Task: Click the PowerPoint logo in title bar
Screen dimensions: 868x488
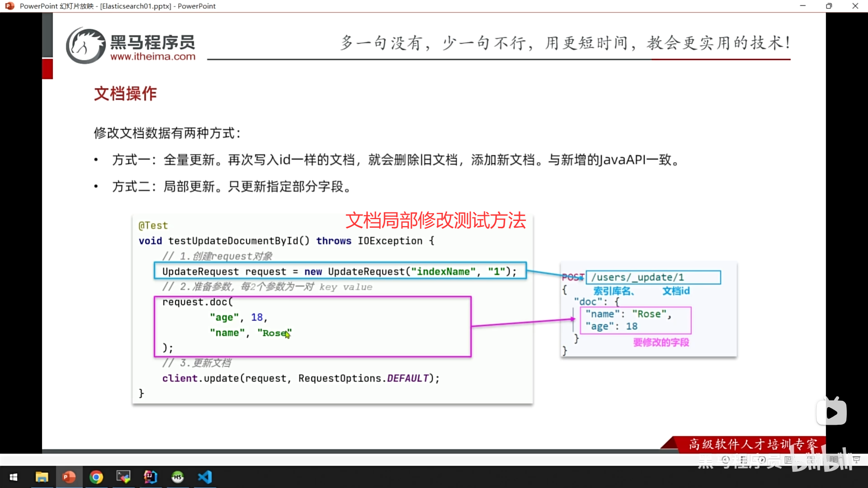Action: click(x=9, y=6)
